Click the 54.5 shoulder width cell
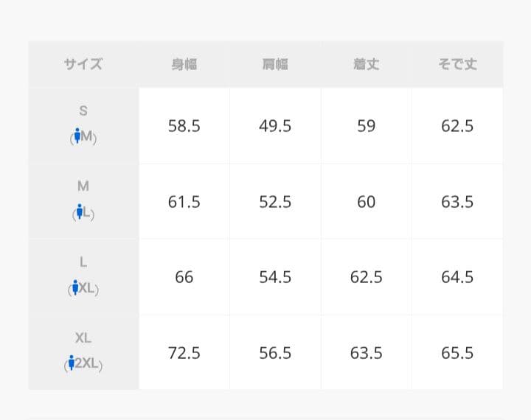 click(275, 277)
